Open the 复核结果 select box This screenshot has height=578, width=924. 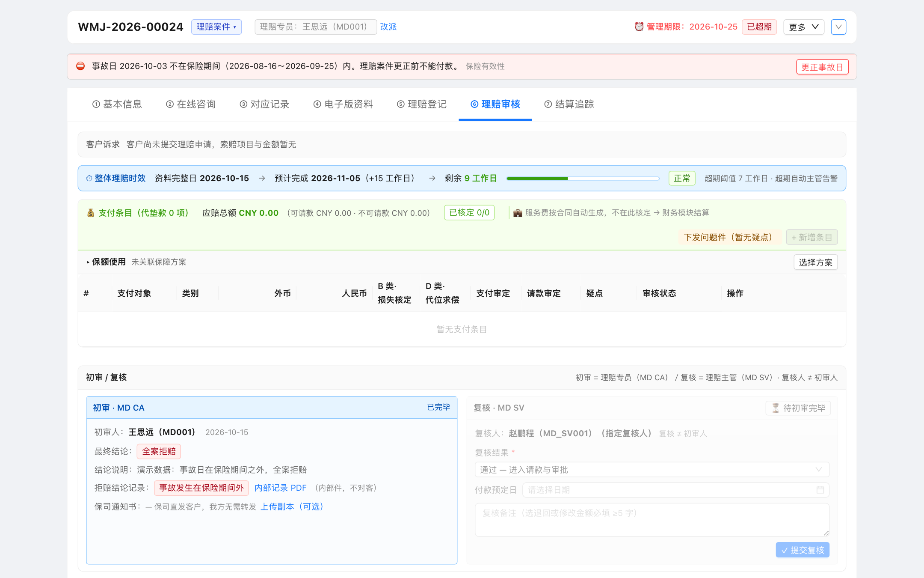(x=652, y=470)
